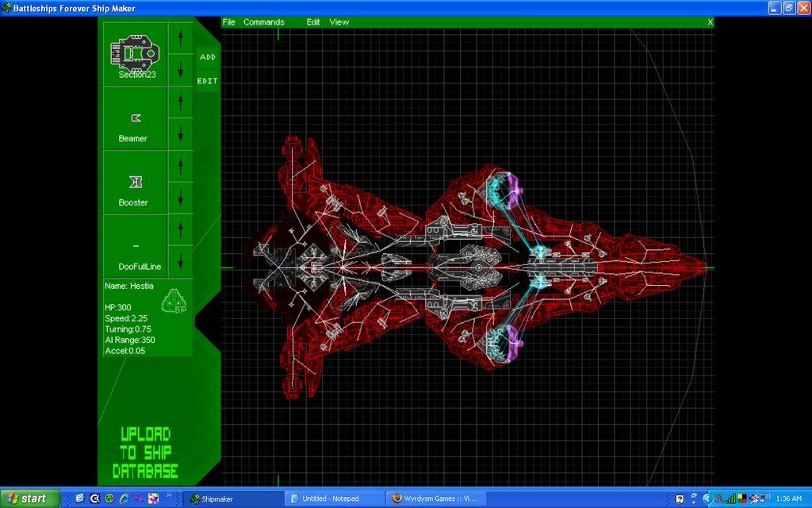Switch to ADD mode
812x508 pixels.
208,57
